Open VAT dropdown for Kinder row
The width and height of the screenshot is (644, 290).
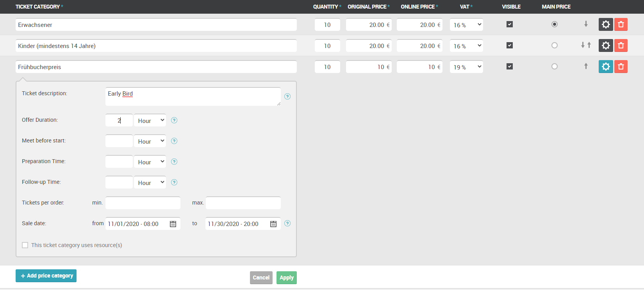tap(466, 46)
